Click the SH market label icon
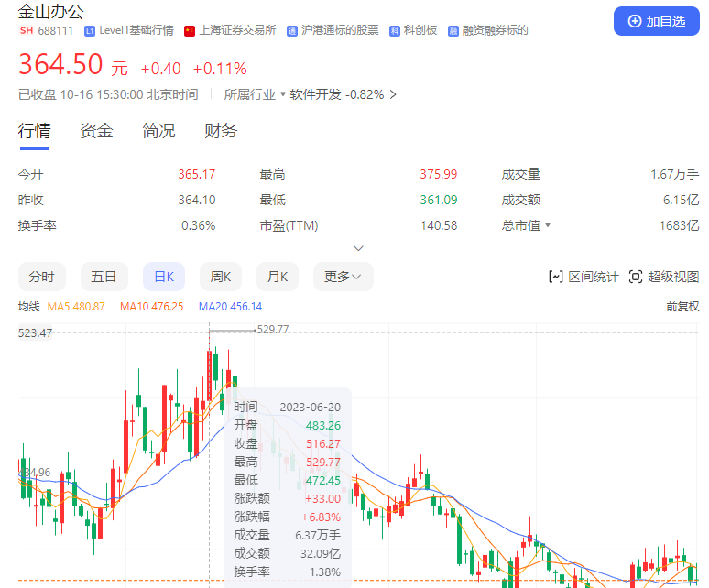Screen dimensions: 709x588 click(26, 31)
